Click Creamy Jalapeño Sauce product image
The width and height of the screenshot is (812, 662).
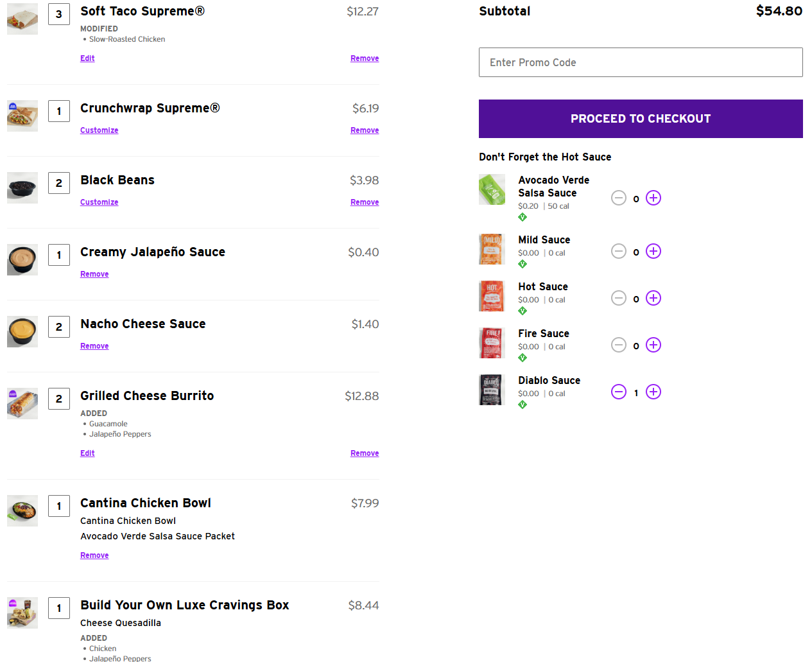(22, 259)
